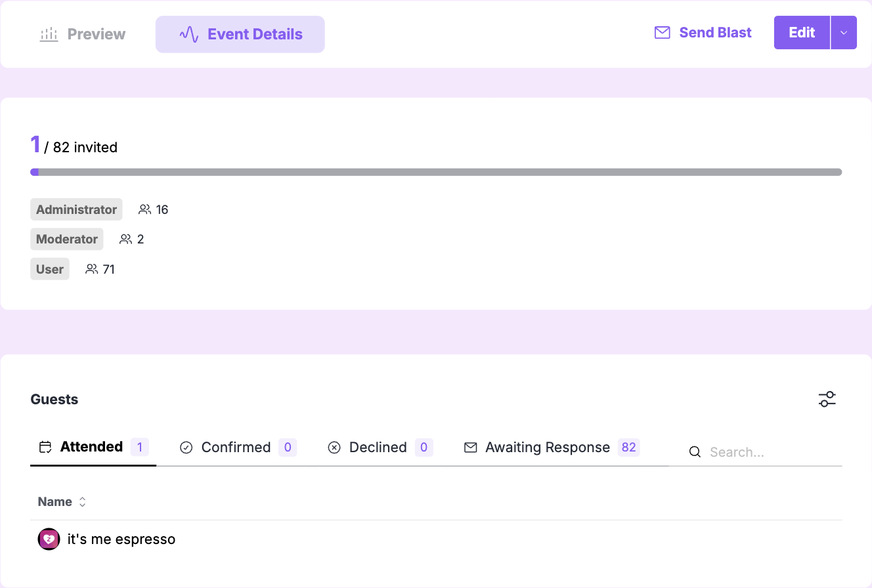Click the "/ 82 invited" text
The height and width of the screenshot is (588, 872).
(81, 148)
